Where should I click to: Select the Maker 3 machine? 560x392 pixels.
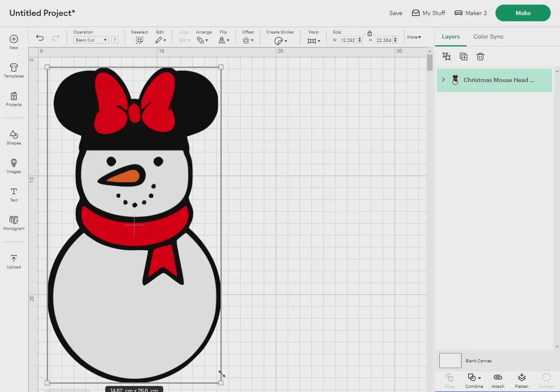coord(471,13)
